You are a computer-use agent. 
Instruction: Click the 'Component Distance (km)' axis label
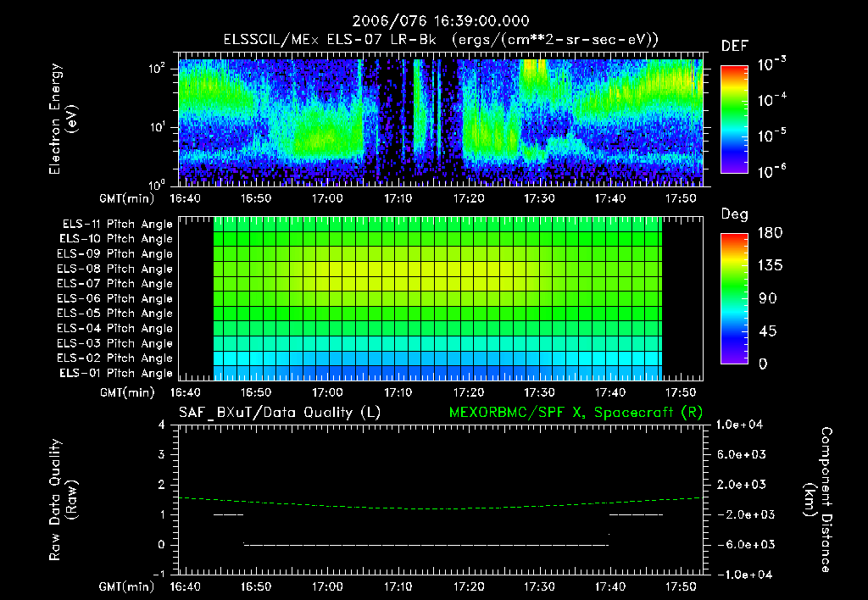pyautogui.click(x=819, y=500)
